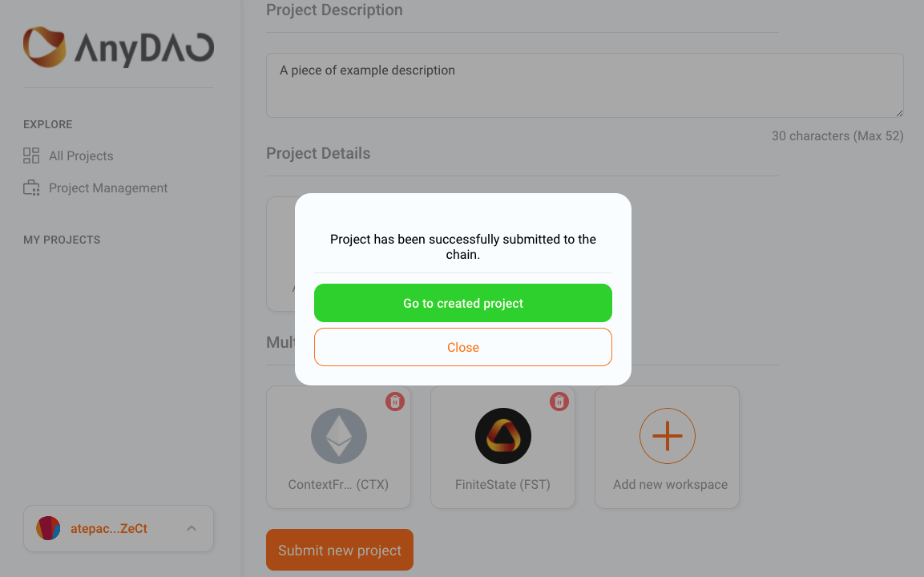Open All Projects grid icon
The height and width of the screenshot is (577, 924).
pos(31,155)
